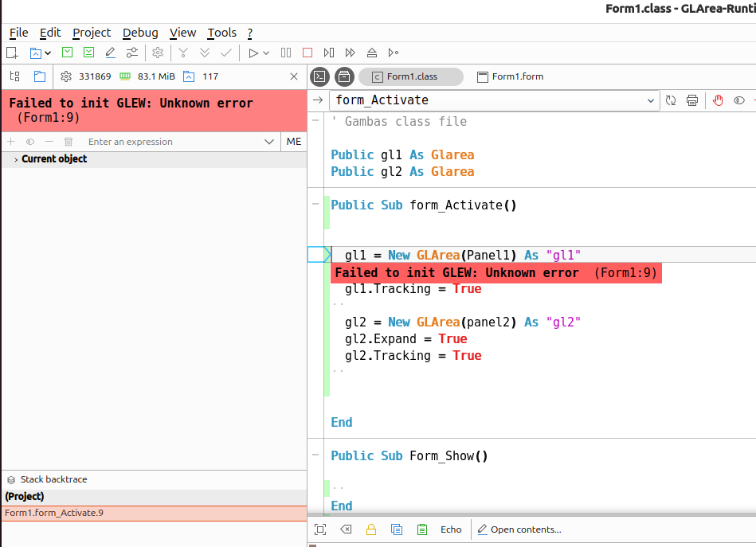Viewport: 756px width, 547px height.
Task: Click the print icon in editor toolbar
Action: coord(692,100)
